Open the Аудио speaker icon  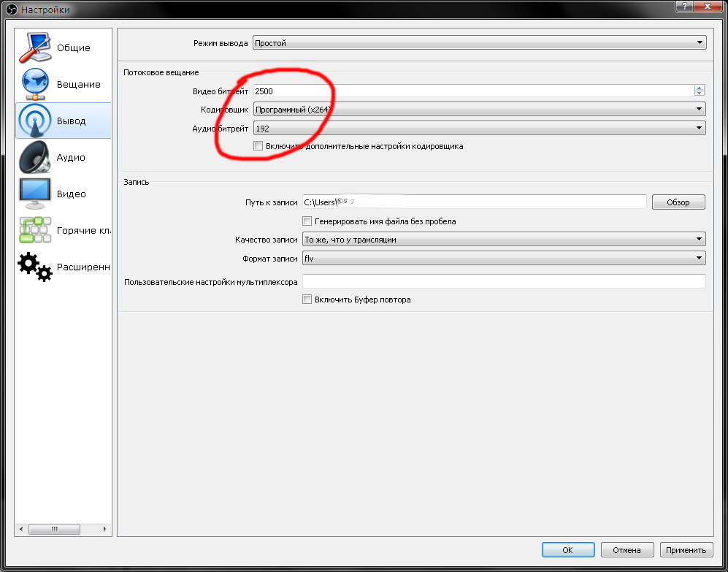[x=35, y=157]
